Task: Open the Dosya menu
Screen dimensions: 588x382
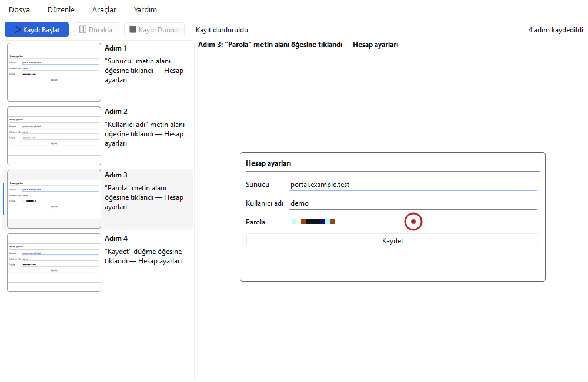Action: [x=19, y=10]
